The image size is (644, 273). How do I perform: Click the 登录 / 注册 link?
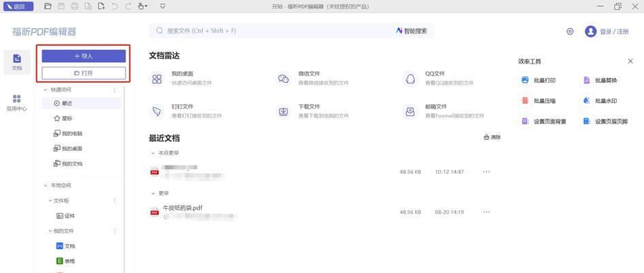pos(614,31)
